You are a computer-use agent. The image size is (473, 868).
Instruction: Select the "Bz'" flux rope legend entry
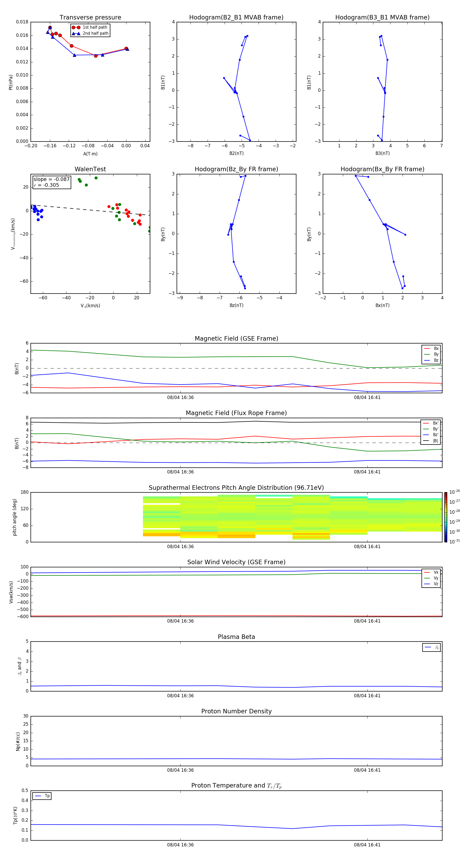point(431,435)
